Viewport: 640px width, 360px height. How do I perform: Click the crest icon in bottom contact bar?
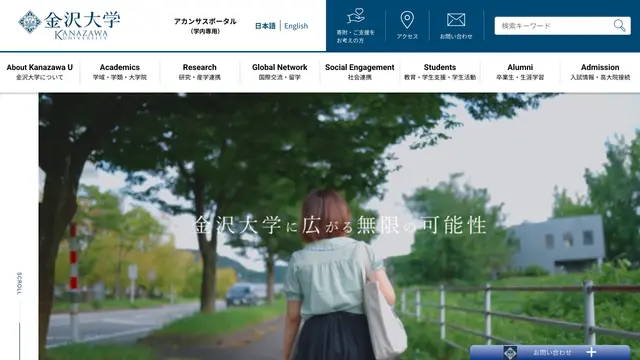click(510, 352)
